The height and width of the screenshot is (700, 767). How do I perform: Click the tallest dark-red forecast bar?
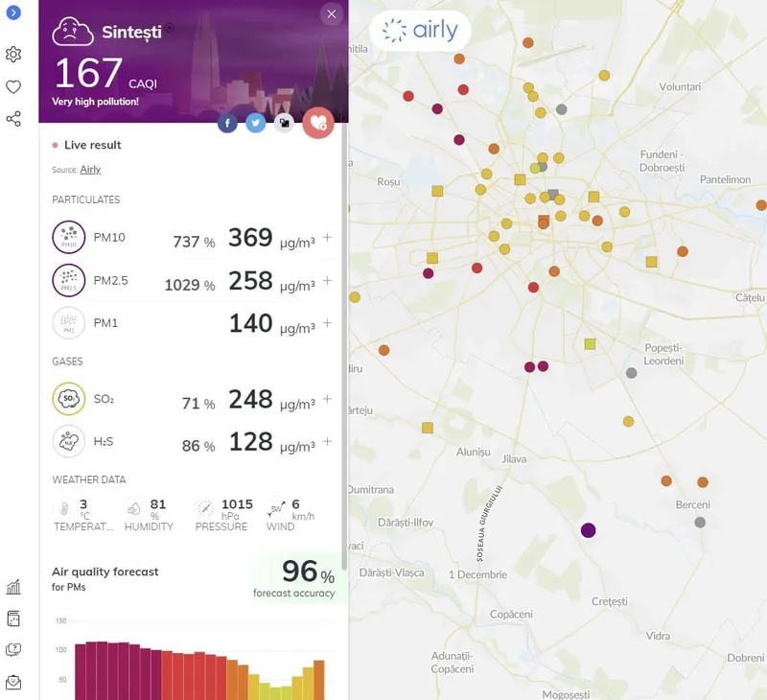[96, 669]
